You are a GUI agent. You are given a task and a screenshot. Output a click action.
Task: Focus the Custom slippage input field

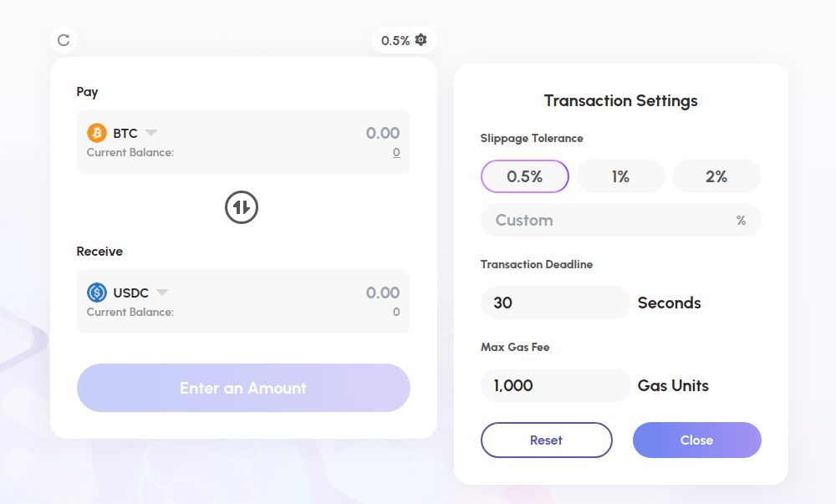click(620, 220)
